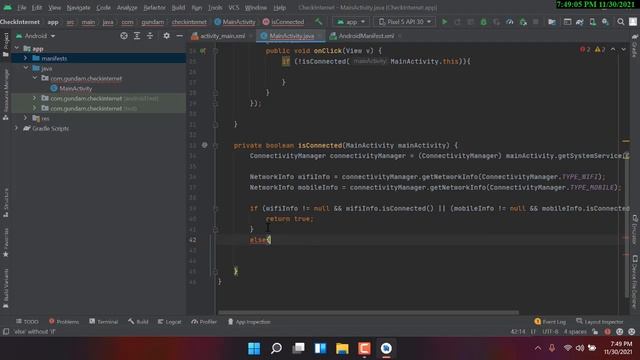640x360 pixels.
Task: Run the app with the green play button
Action: coord(444,22)
